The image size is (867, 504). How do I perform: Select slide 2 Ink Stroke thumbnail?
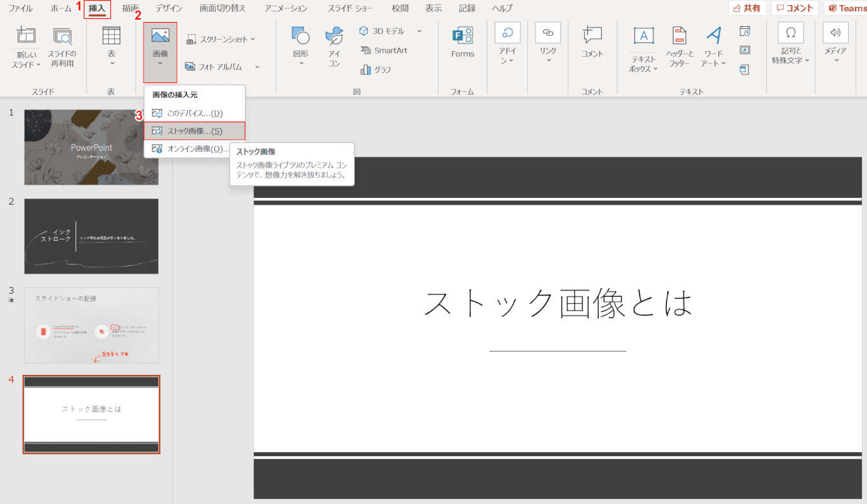[91, 236]
